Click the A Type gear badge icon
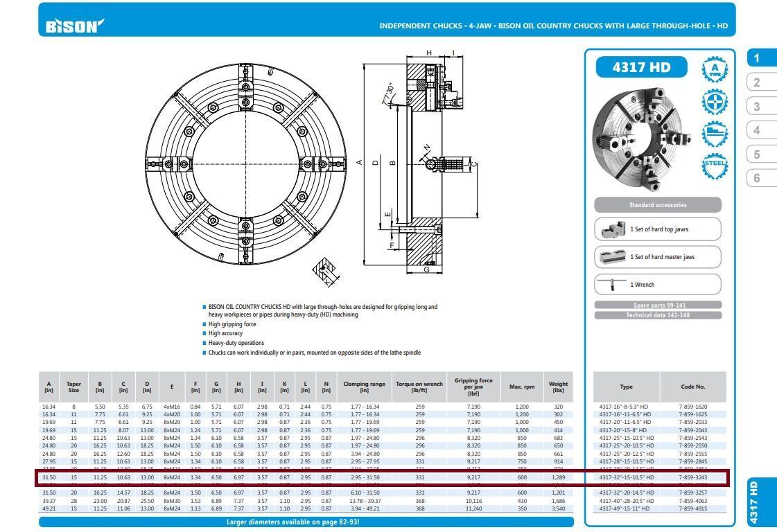The height and width of the screenshot is (532, 777). click(715, 69)
